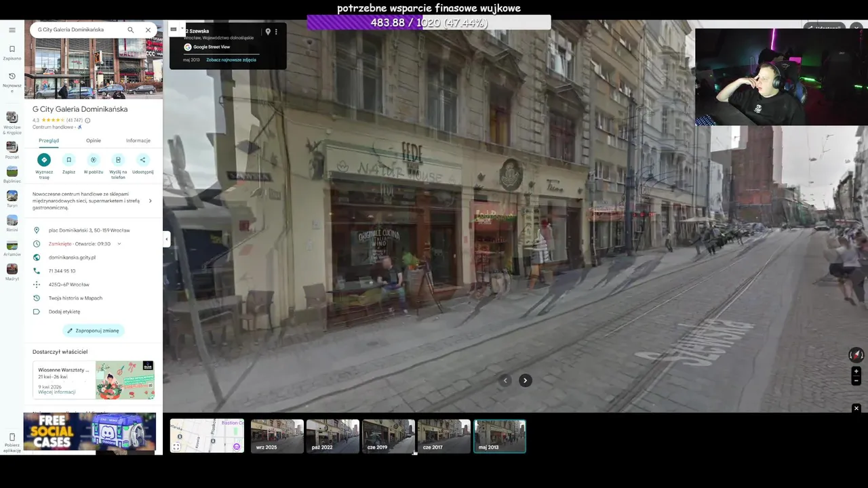This screenshot has width=868, height=488.
Task: Open the hamburger main menu
Action: [x=12, y=30]
